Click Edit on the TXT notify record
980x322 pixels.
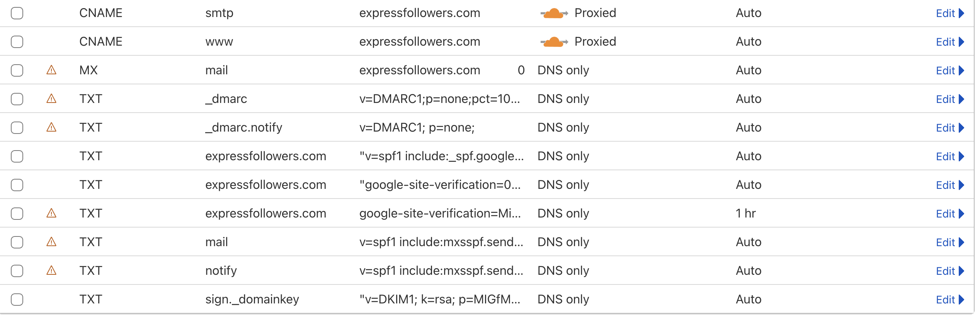pyautogui.click(x=945, y=271)
